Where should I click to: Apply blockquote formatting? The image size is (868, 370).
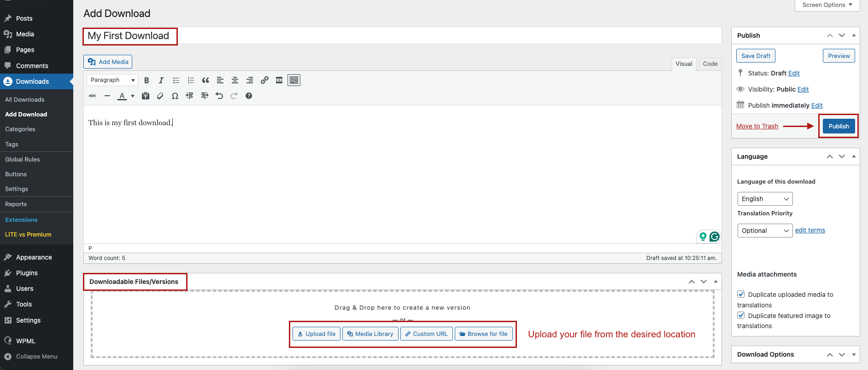pos(205,80)
